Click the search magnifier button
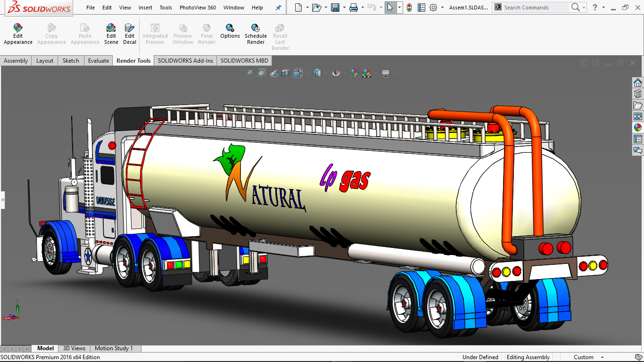The image size is (644, 362). pyautogui.click(x=575, y=8)
